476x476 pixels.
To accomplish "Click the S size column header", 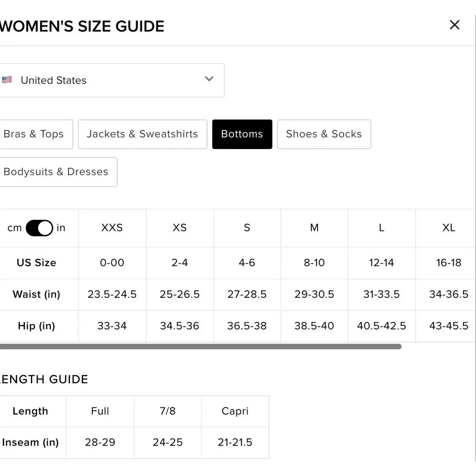I will [247, 228].
